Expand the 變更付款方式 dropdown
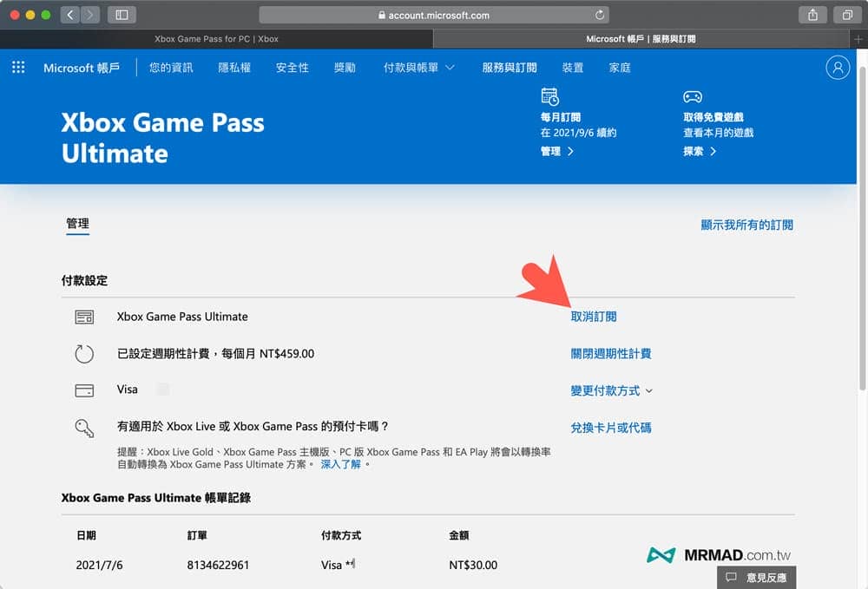Viewport: 868px width, 589px height. 612,391
